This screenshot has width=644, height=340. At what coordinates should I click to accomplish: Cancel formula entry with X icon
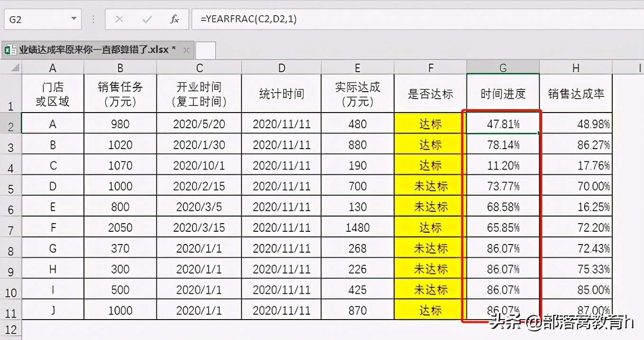click(x=119, y=19)
